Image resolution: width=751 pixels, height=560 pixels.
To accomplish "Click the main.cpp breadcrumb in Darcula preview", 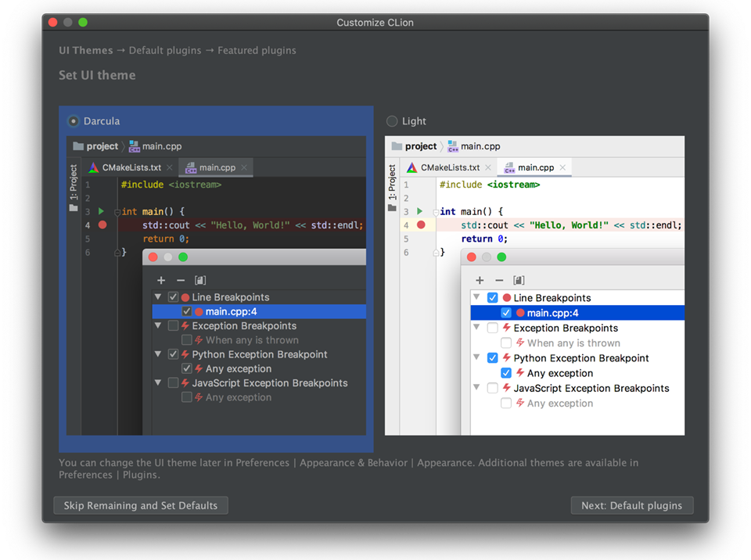I will pyautogui.click(x=156, y=146).
